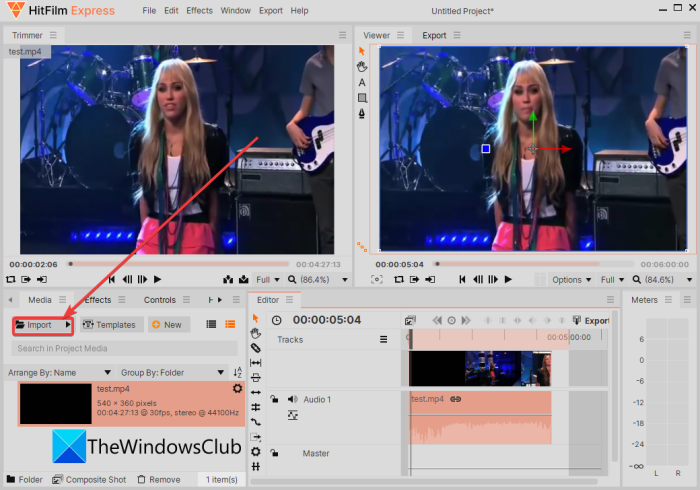Switch media panel to list view
This screenshot has width=700, height=490.
[x=211, y=324]
